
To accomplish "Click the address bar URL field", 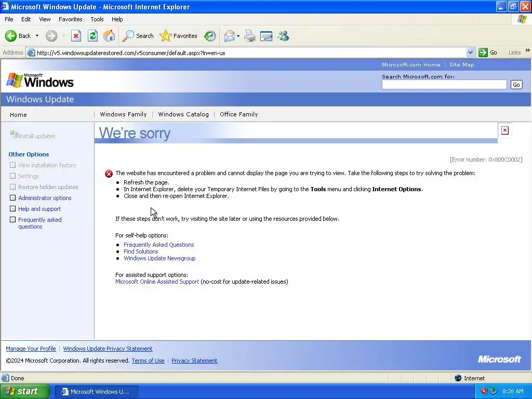I will [250, 52].
